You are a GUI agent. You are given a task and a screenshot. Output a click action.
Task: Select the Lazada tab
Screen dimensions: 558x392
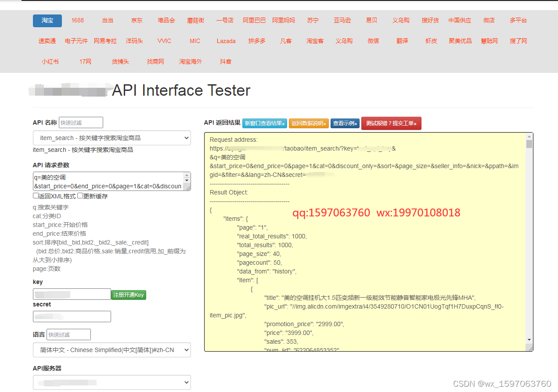[x=226, y=41]
